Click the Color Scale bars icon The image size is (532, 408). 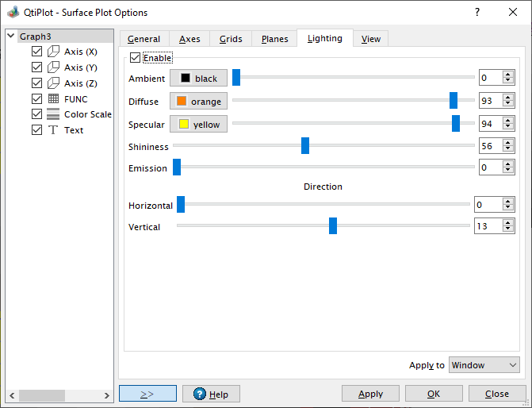[x=53, y=114]
